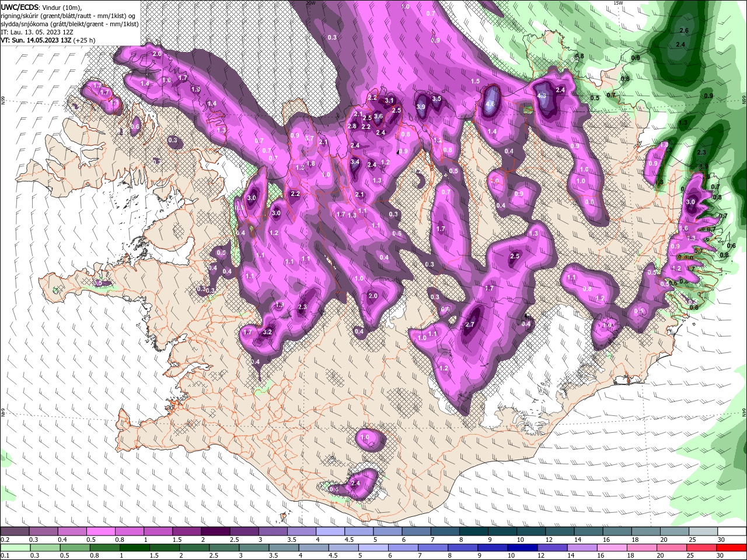The image size is (747, 560).
Task: Click the 4.6 precipitation value on the map
Action: click(x=490, y=104)
